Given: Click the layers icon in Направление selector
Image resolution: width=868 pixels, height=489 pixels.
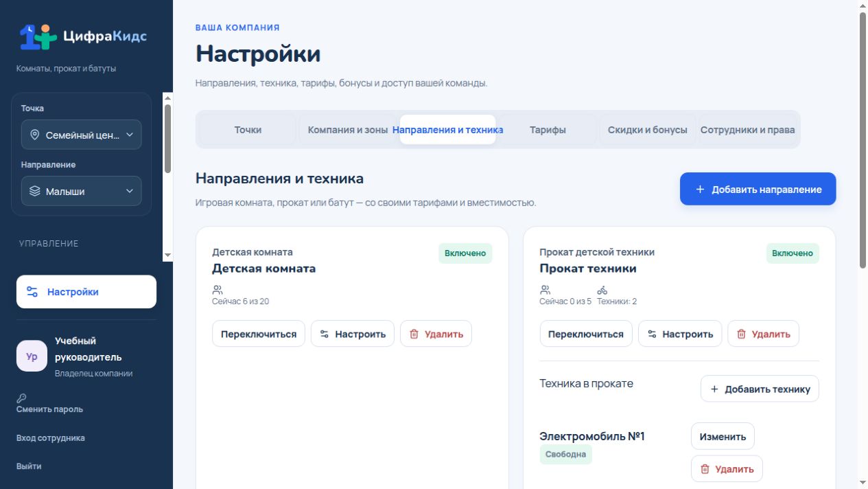Looking at the screenshot, I should 34,192.
